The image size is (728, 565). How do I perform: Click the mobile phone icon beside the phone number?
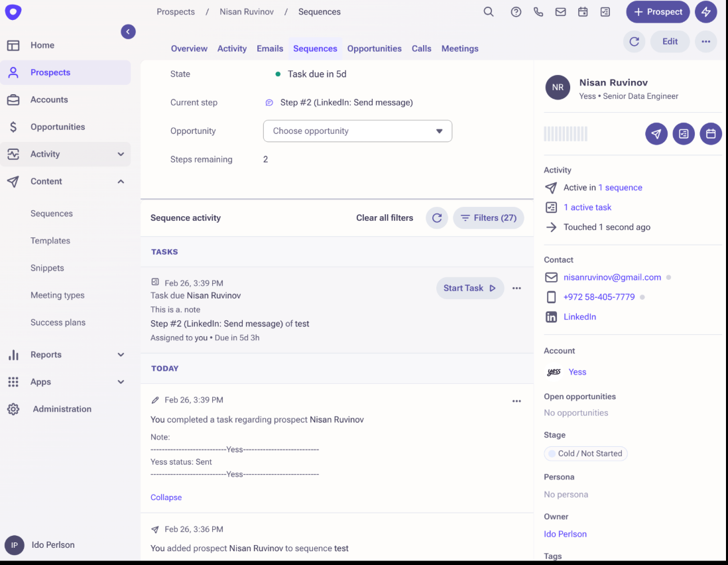click(x=551, y=297)
